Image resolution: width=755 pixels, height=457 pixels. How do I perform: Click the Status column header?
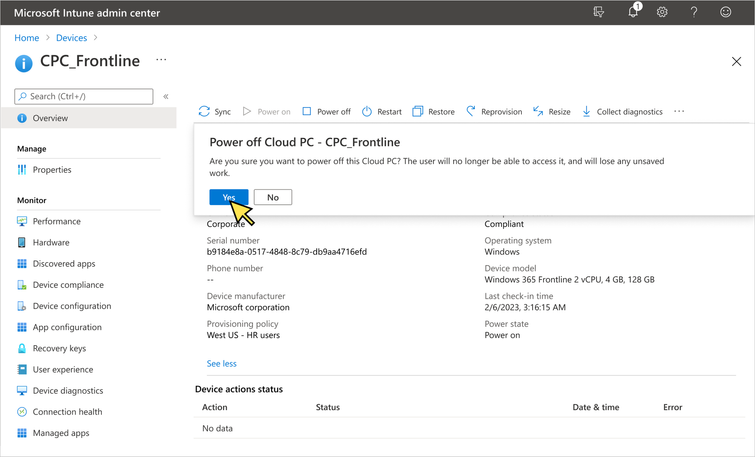[x=327, y=407]
